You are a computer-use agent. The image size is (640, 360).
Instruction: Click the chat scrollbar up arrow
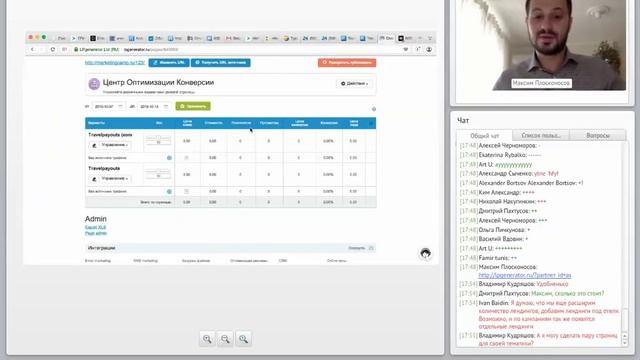point(625,337)
